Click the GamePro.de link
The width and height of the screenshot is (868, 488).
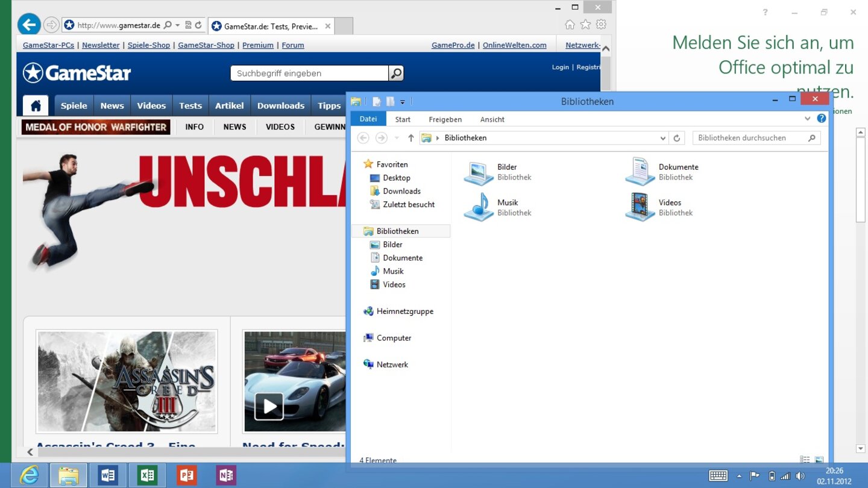point(453,45)
